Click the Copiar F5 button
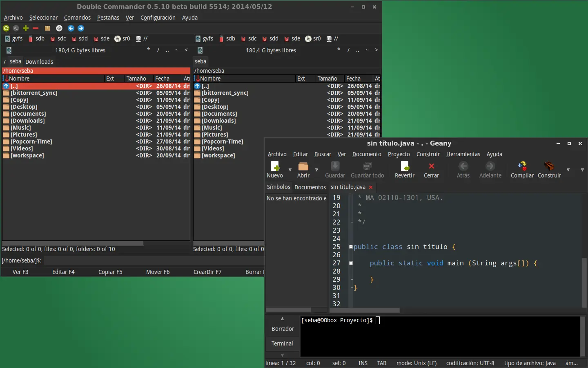Image resolution: width=588 pixels, height=368 pixels. tap(110, 272)
